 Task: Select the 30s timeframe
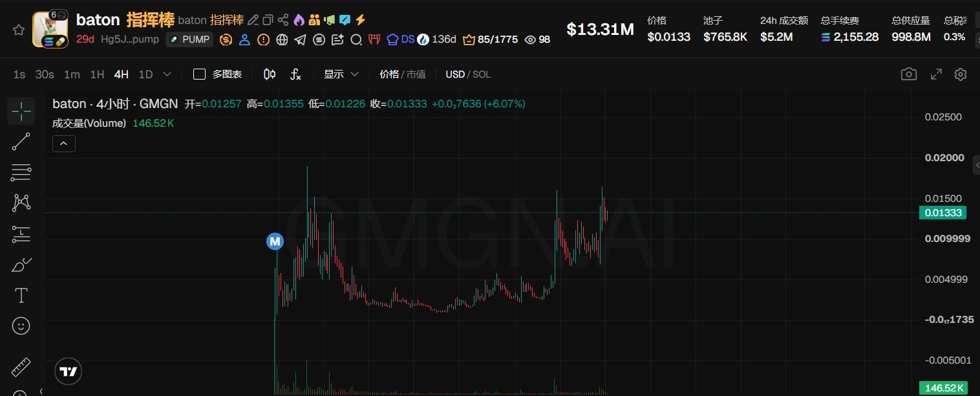[45, 74]
